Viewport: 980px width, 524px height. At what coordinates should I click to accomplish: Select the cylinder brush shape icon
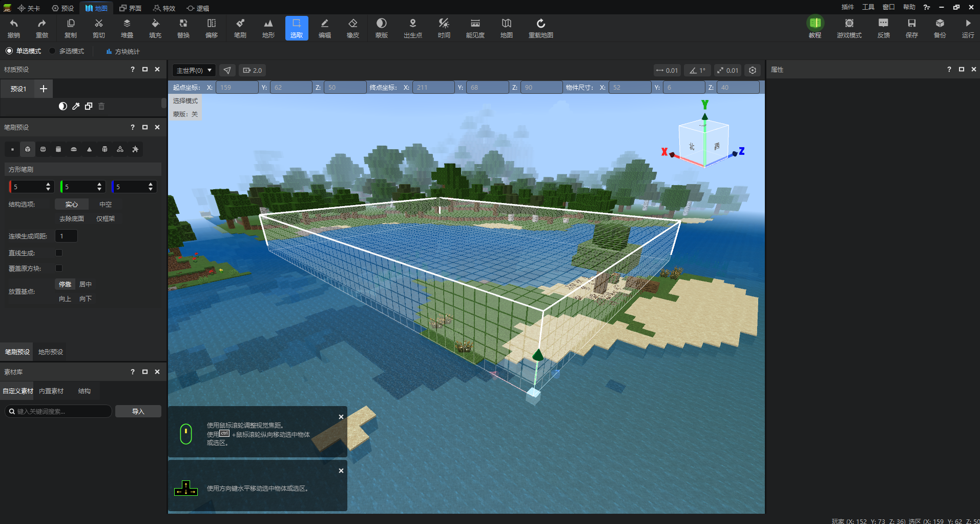58,149
